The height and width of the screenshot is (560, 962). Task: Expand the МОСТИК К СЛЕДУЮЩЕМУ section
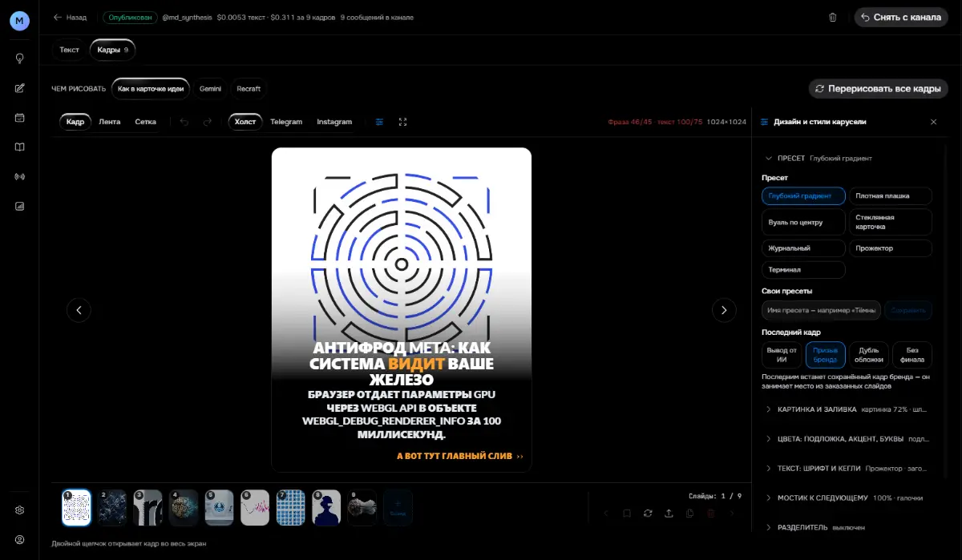coord(847,498)
